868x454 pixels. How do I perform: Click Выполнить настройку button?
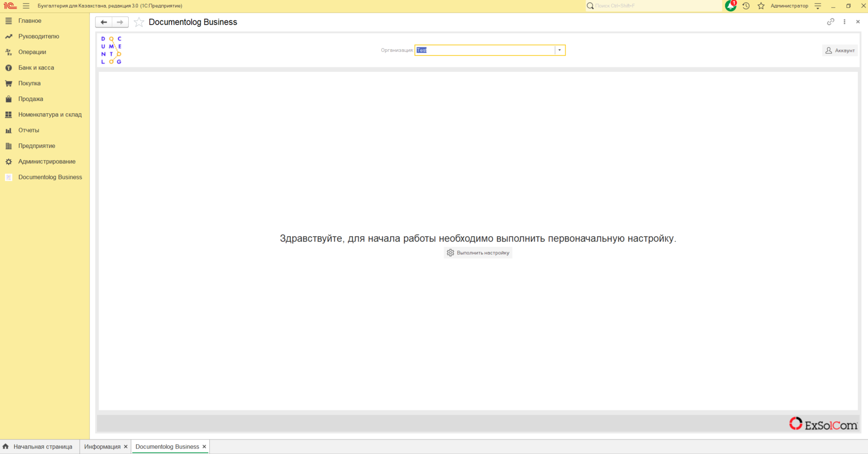tap(478, 252)
